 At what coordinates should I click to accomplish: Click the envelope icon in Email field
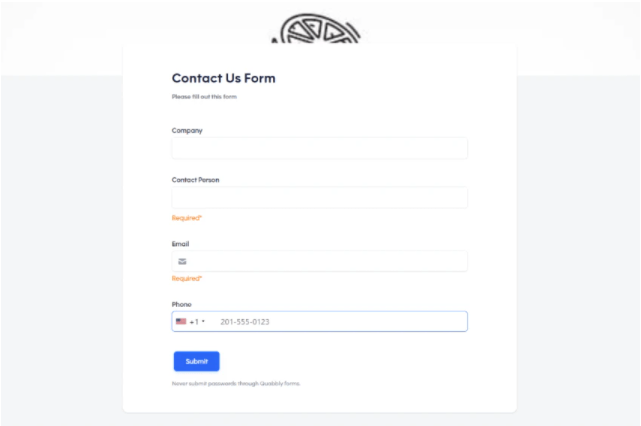click(182, 261)
